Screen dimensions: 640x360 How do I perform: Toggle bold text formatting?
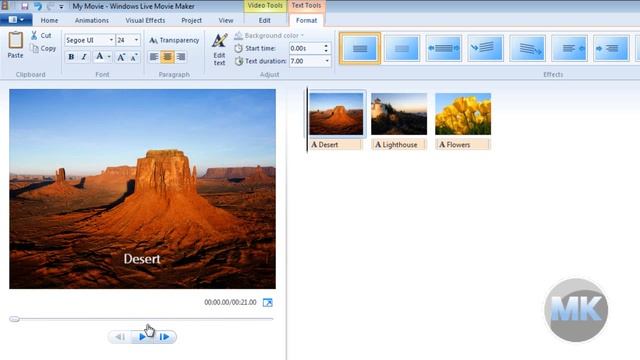coord(71,57)
